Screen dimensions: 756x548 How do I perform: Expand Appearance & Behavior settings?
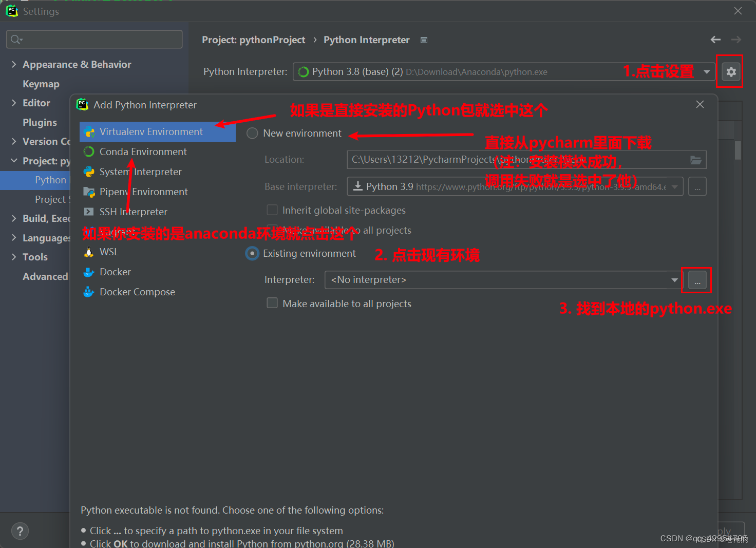pyautogui.click(x=14, y=64)
